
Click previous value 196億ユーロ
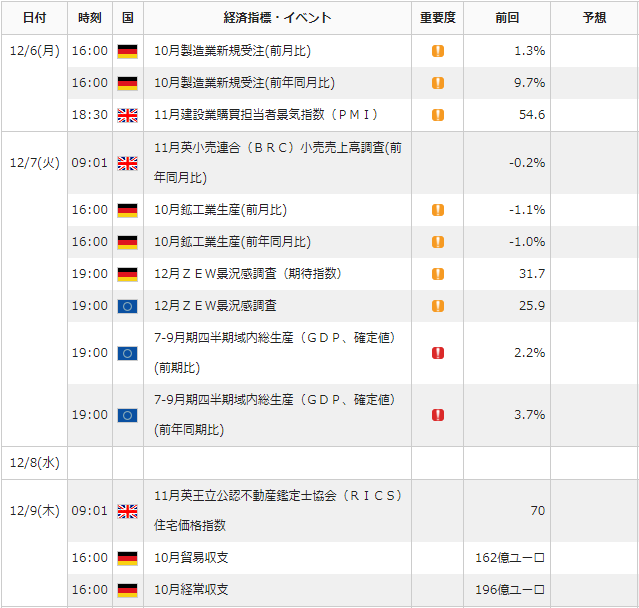[x=510, y=590]
